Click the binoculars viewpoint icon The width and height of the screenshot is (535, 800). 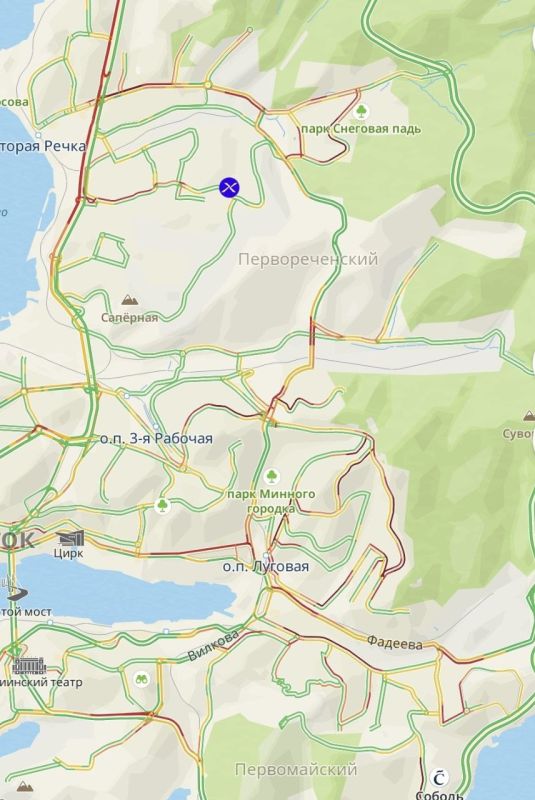142,679
